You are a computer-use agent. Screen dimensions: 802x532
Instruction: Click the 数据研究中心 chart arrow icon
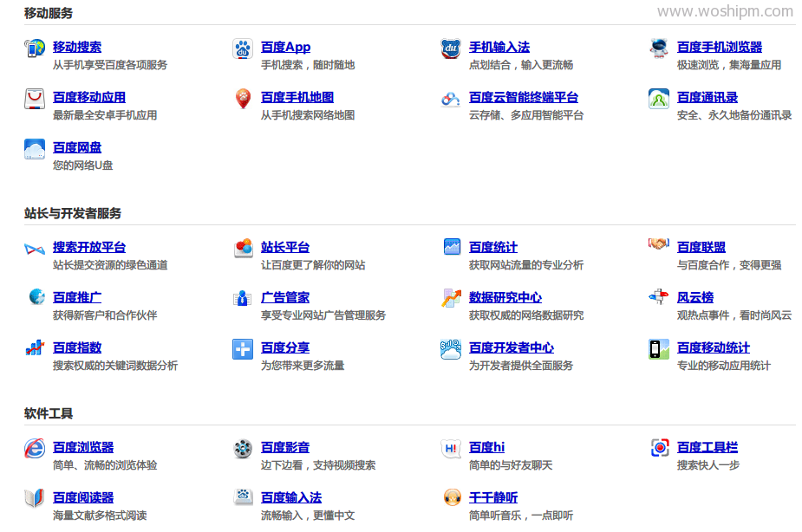point(451,298)
